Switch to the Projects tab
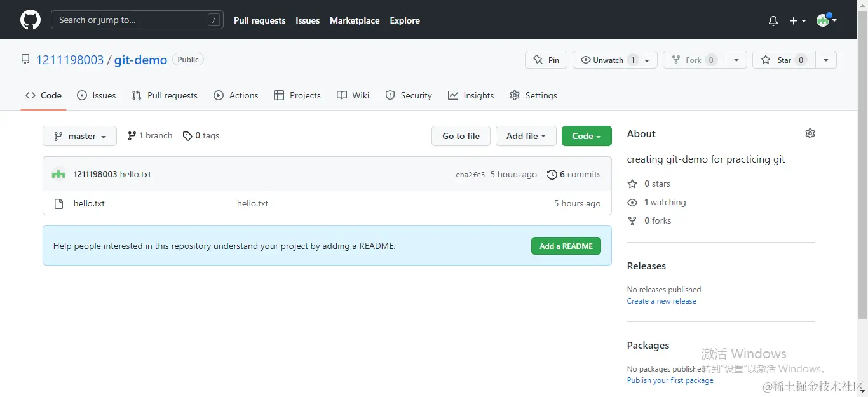The height and width of the screenshot is (397, 868). pos(297,95)
